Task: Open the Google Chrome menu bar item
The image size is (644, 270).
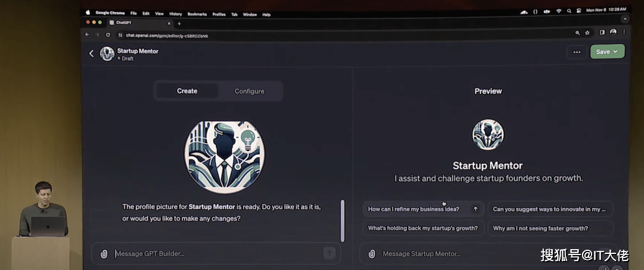Action: click(x=110, y=14)
